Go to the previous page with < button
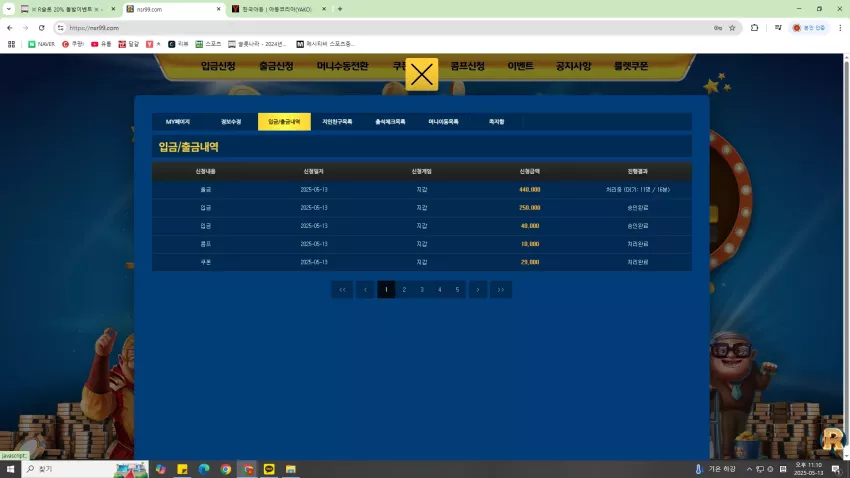This screenshot has width=850, height=478. click(x=365, y=289)
